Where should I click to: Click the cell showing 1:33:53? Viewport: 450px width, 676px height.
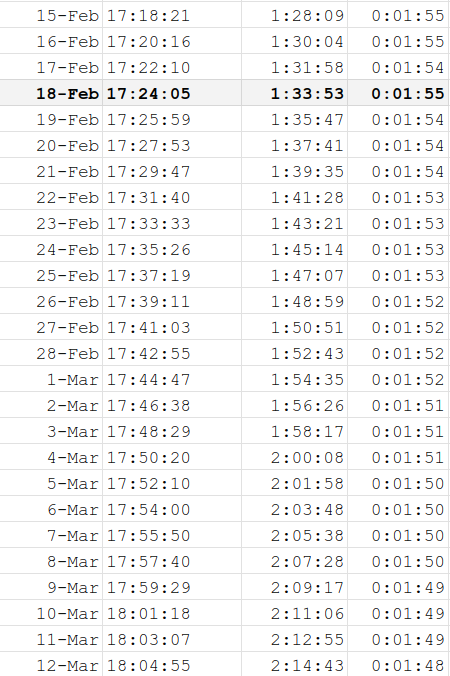[295, 93]
